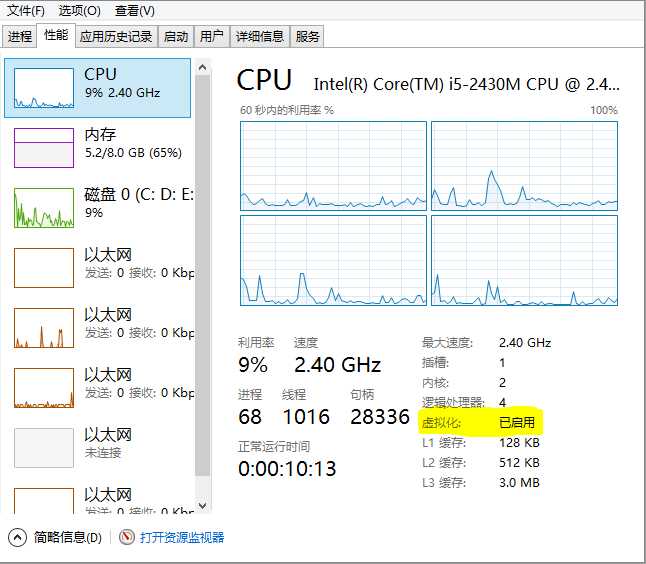
Task: Select the 磁盘 0 disk graph icon
Action: [44, 208]
